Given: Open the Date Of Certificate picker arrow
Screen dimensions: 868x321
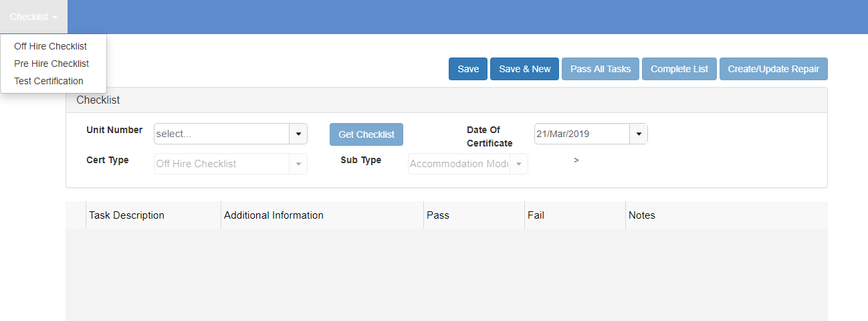Looking at the screenshot, I should (639, 134).
